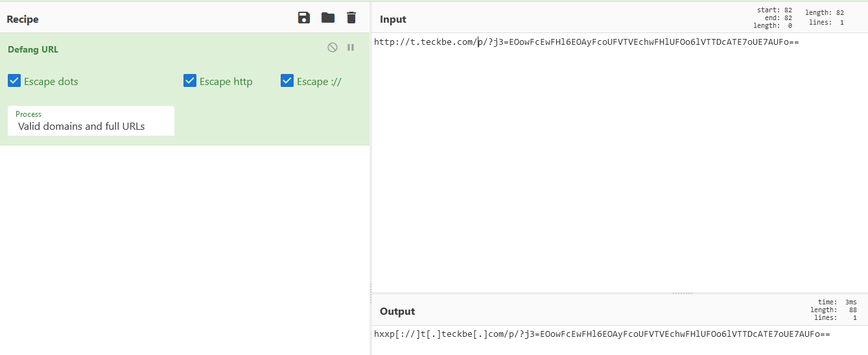Select the Recipe panel header
The height and width of the screenshot is (355, 868).
(23, 19)
